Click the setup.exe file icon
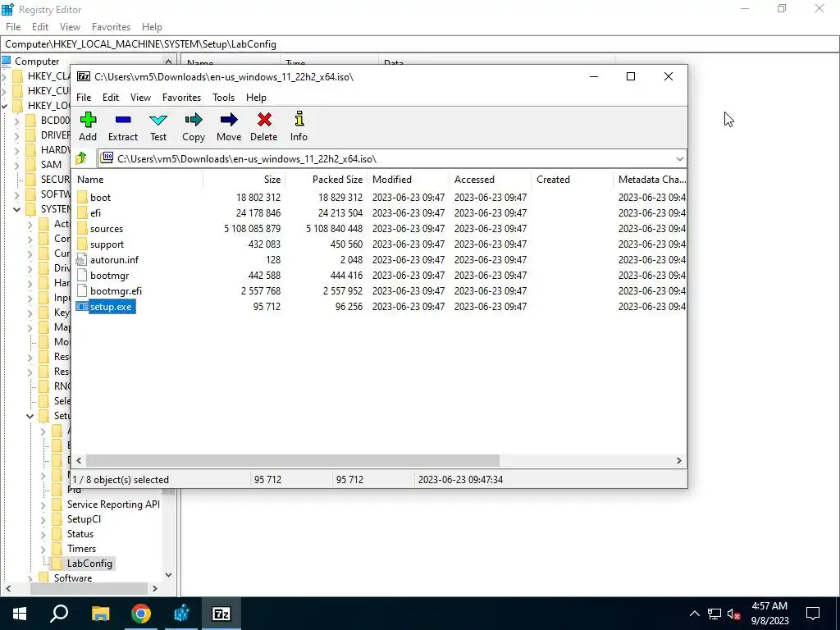840x630 pixels. (x=81, y=307)
